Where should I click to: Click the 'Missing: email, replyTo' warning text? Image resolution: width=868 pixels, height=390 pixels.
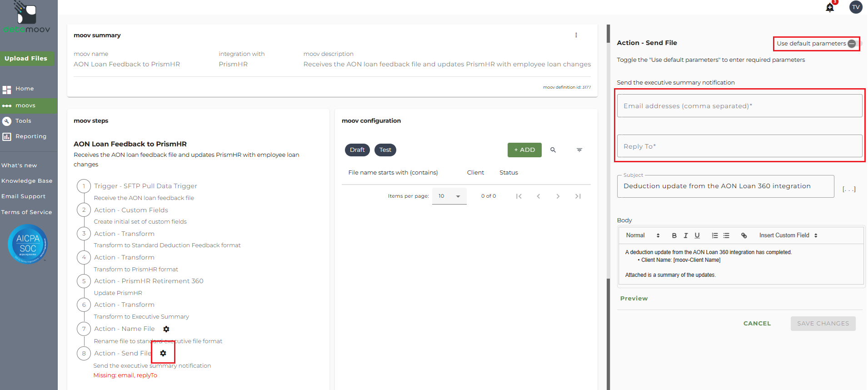(x=125, y=375)
